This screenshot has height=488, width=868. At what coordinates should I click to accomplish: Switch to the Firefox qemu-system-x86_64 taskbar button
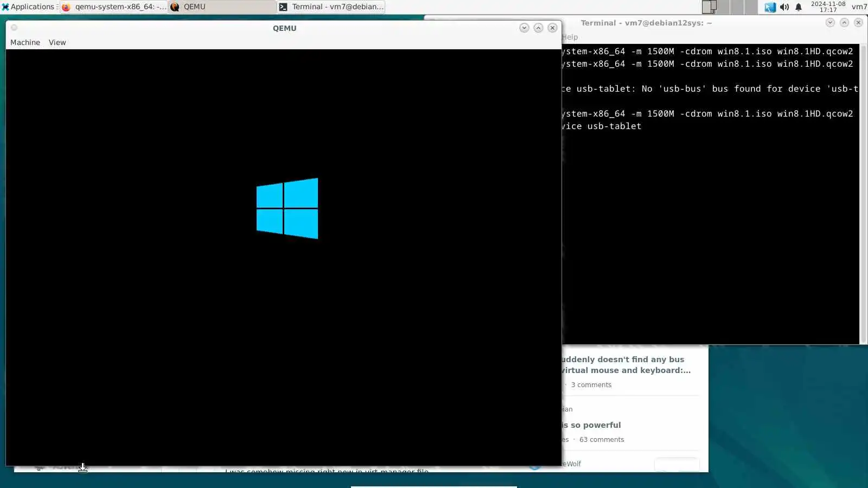(114, 7)
